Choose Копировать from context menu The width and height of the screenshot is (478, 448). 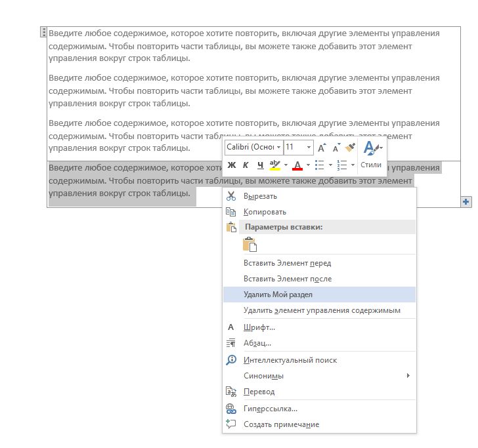[x=320, y=212]
